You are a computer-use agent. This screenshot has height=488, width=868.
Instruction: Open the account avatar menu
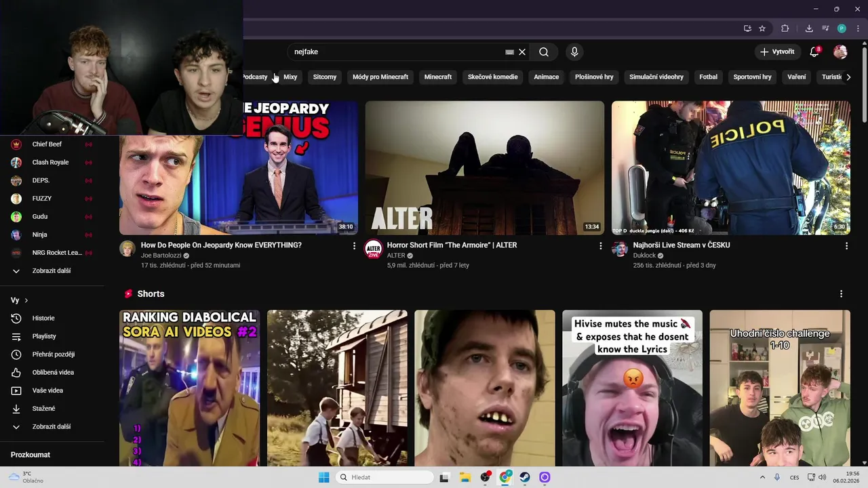[x=840, y=52]
